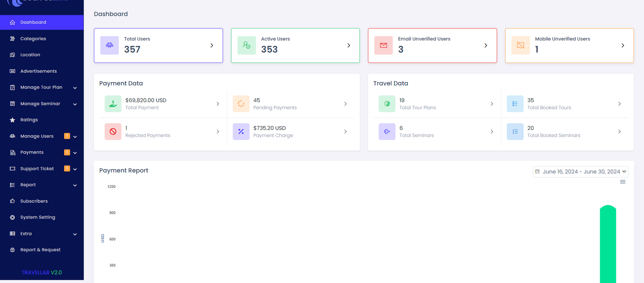Expand the Report sidebar chevron
The width and height of the screenshot is (644, 283).
tap(75, 185)
